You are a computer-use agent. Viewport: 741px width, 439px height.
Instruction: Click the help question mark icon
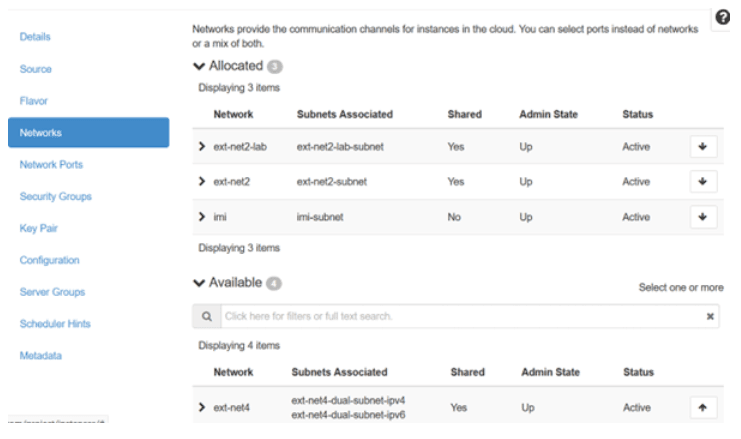click(722, 20)
